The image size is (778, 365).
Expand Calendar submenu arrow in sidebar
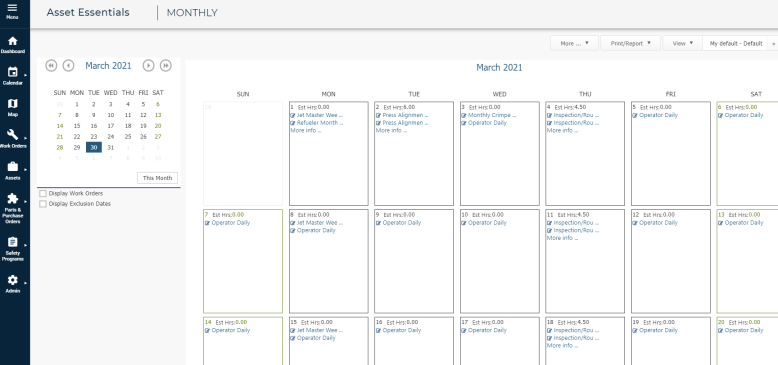point(25,75)
